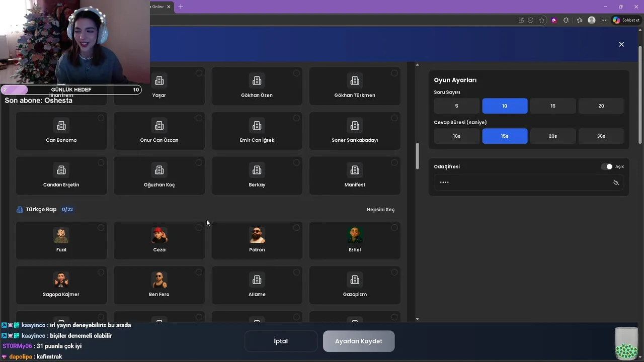Viewport: 644px width, 362px height.
Task: Click the Gazapizm name label
Action: pos(355,294)
